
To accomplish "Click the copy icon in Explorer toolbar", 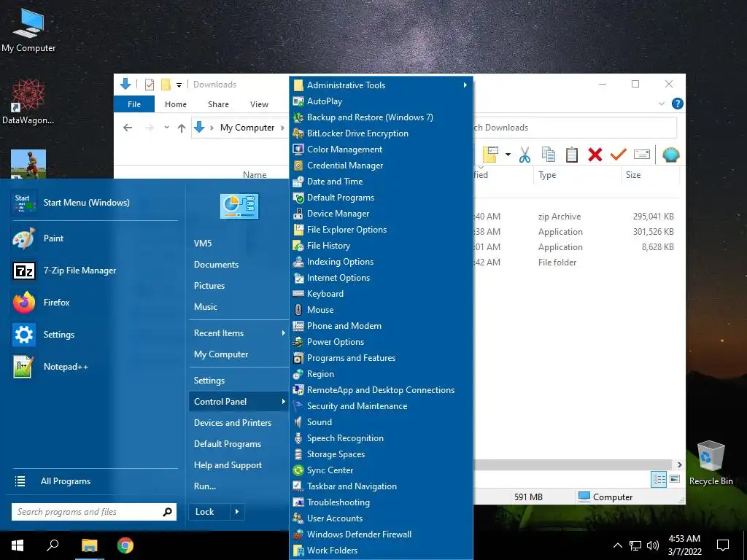I will pos(549,155).
